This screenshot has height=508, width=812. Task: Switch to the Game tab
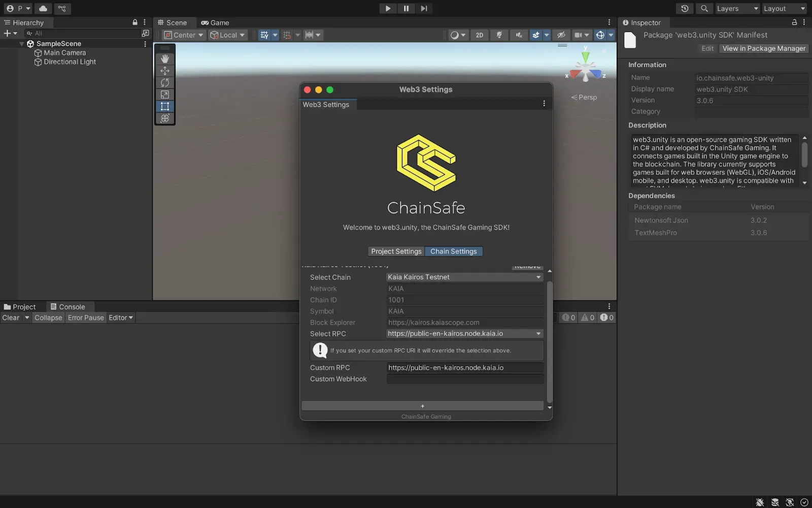215,23
